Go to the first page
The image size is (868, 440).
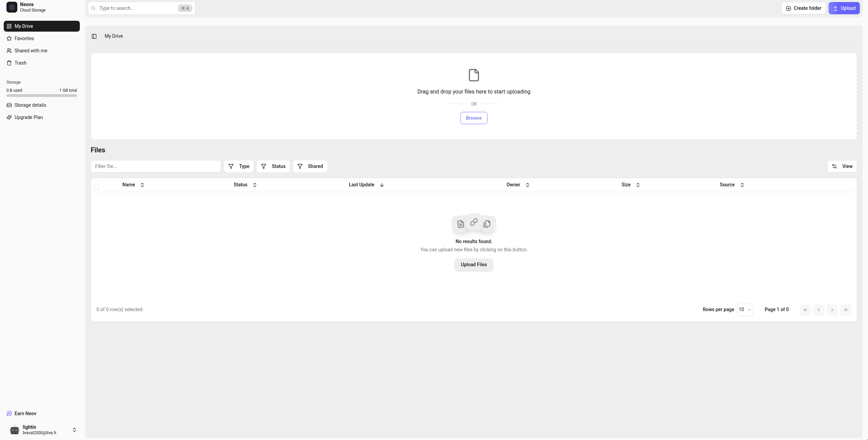pos(805,310)
